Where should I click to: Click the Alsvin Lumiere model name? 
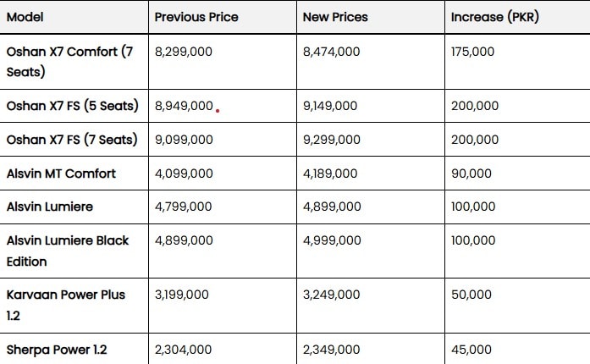[50, 207]
